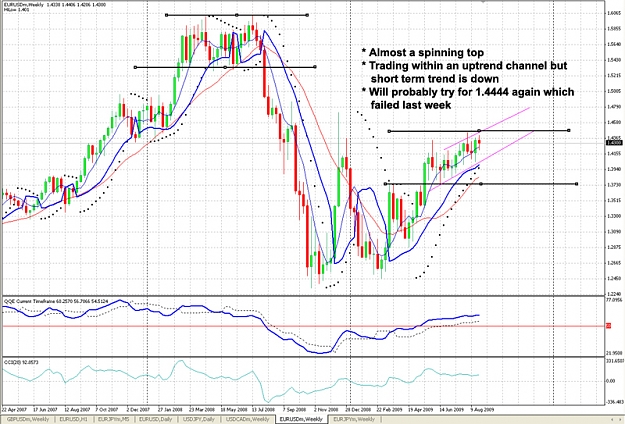Select the horizontal resistance line above the 2008 peak
The width and height of the screenshot is (625, 424).
point(237,15)
